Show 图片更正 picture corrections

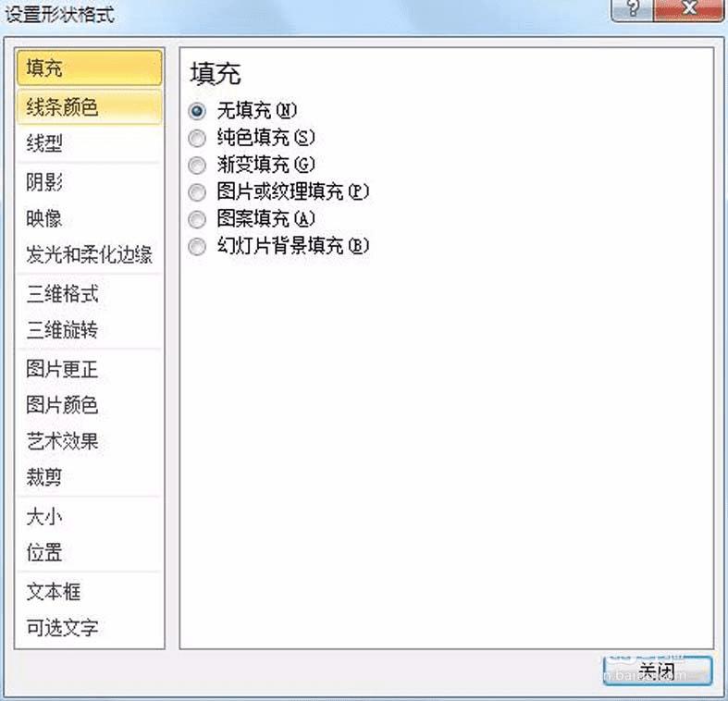[x=89, y=369]
